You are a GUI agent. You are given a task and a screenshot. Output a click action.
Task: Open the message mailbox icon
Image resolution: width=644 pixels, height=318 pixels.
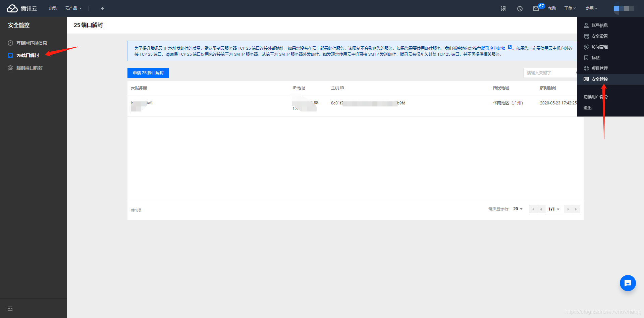[536, 9]
